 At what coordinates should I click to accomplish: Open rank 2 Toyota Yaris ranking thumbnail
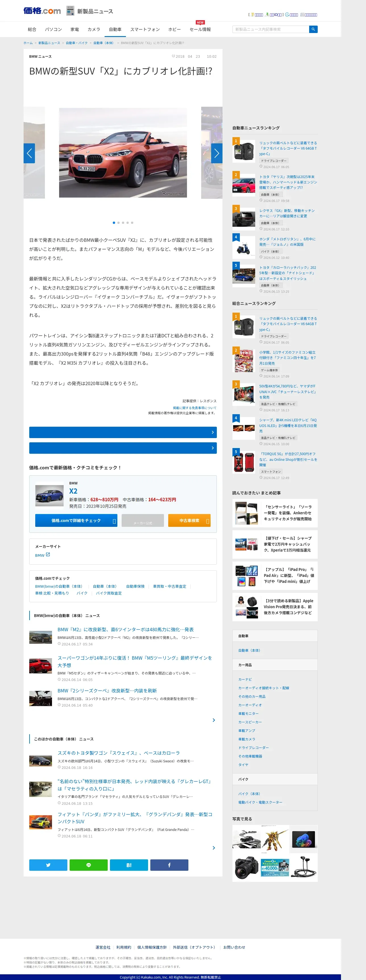pyautogui.click(x=244, y=185)
